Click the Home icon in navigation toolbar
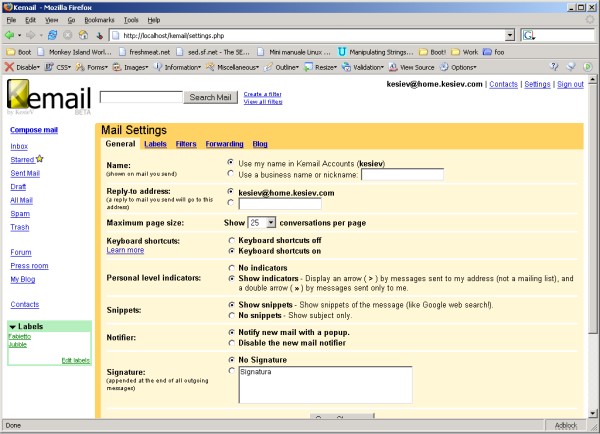Screen dimensions: 600x434 click(x=83, y=36)
